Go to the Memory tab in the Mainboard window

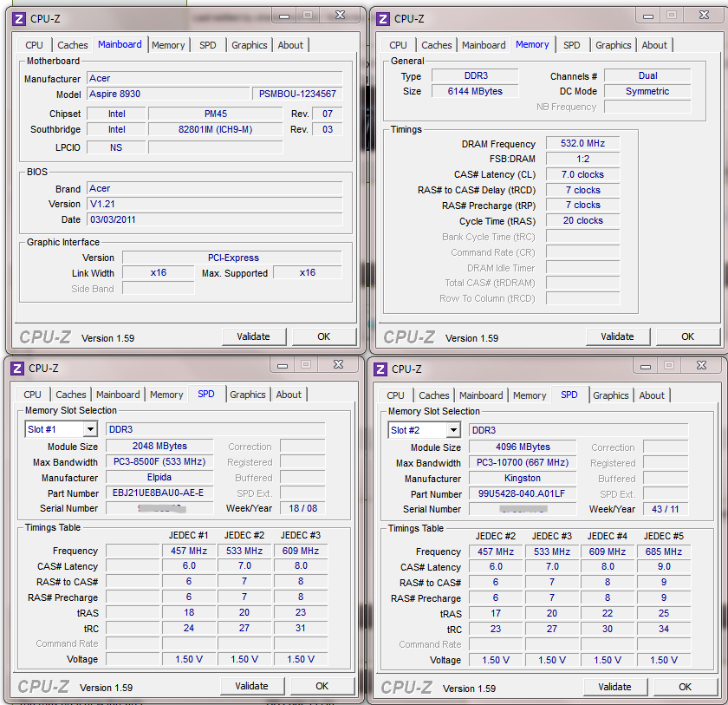[168, 45]
